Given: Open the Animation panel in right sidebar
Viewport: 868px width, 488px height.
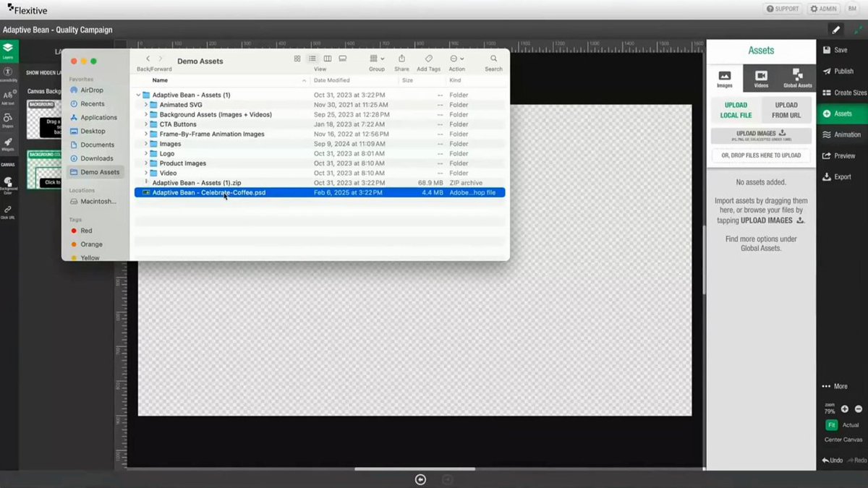Looking at the screenshot, I should (842, 134).
